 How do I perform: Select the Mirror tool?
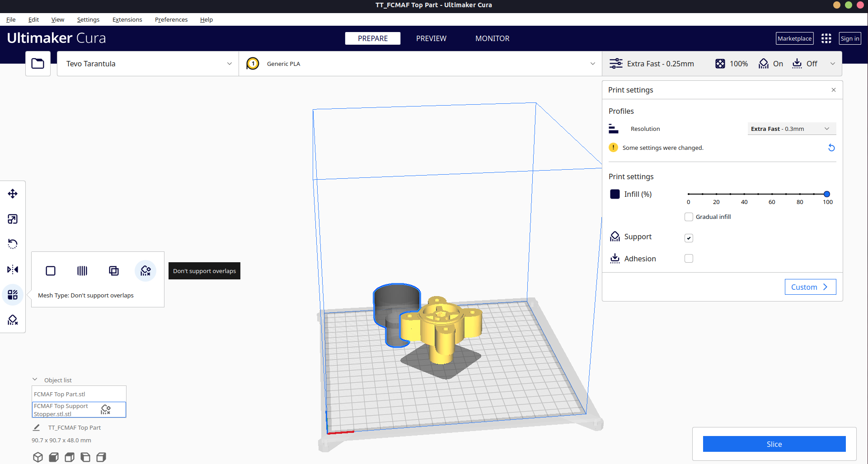tap(13, 269)
